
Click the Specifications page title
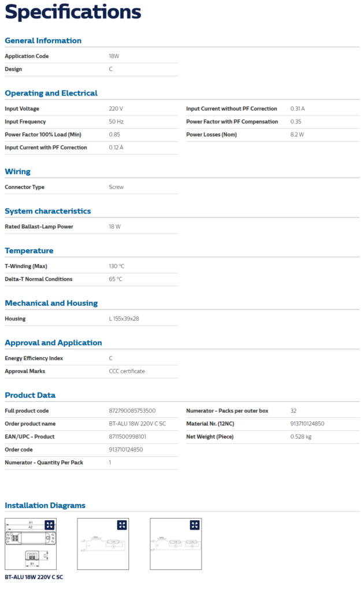73,12
